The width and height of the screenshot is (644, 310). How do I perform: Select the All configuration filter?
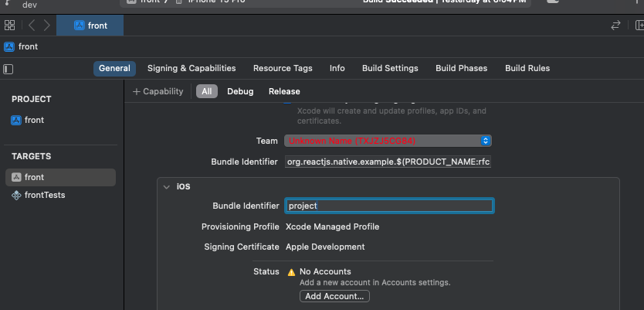(x=207, y=91)
